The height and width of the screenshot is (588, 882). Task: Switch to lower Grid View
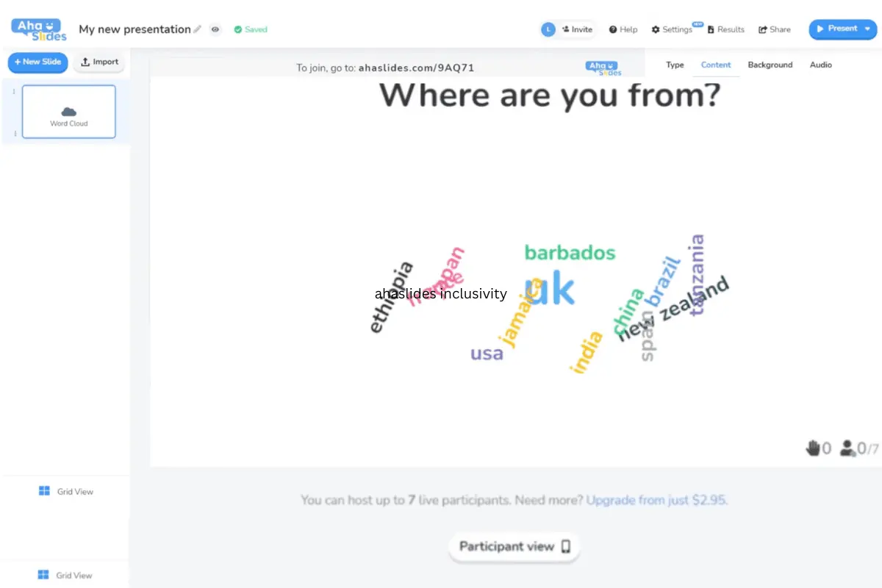[x=66, y=575]
